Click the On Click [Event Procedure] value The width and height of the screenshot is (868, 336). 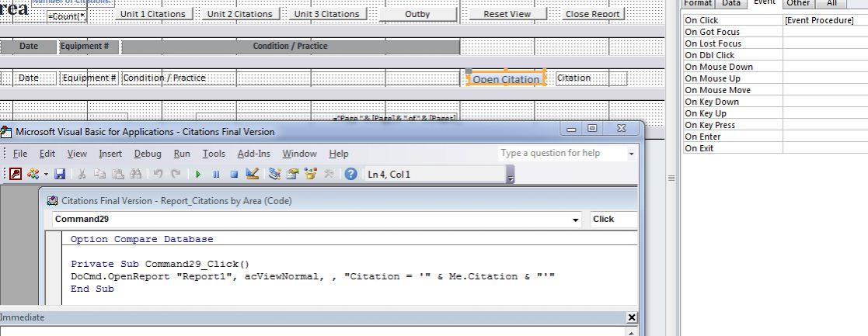(x=825, y=20)
